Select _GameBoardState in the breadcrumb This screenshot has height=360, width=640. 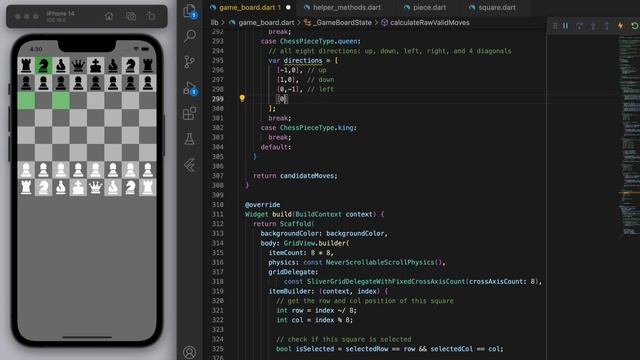click(x=342, y=22)
